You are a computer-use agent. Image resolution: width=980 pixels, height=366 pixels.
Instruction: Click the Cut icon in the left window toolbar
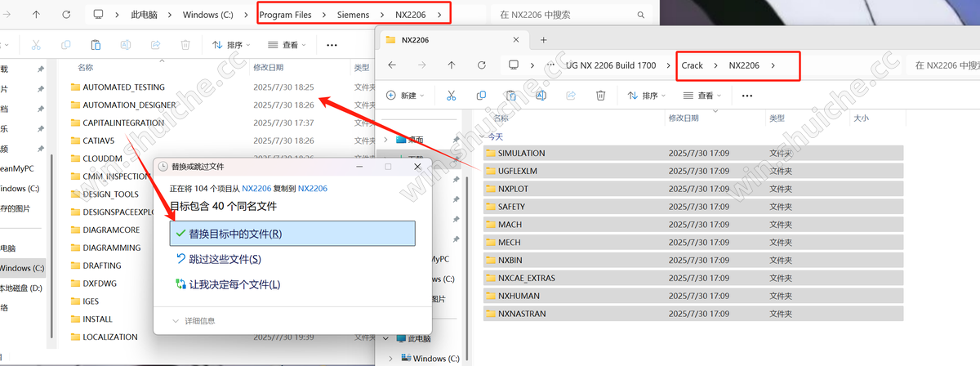36,45
